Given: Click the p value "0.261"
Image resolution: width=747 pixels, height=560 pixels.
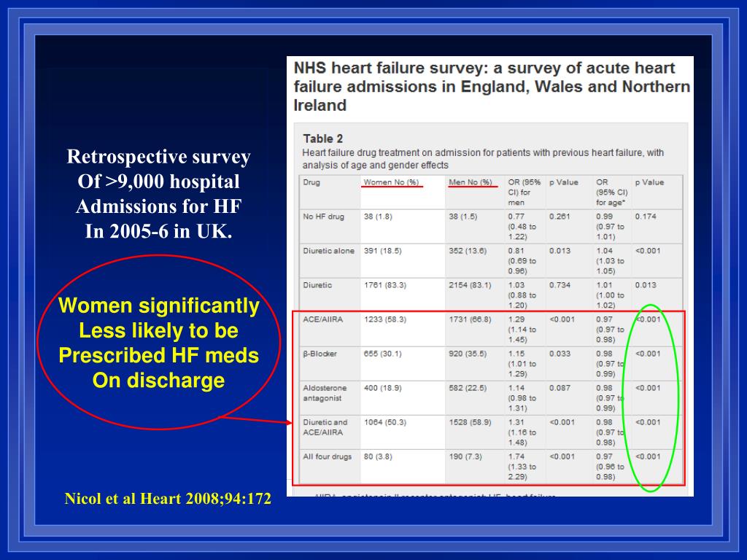Looking at the screenshot, I should 560,217.
